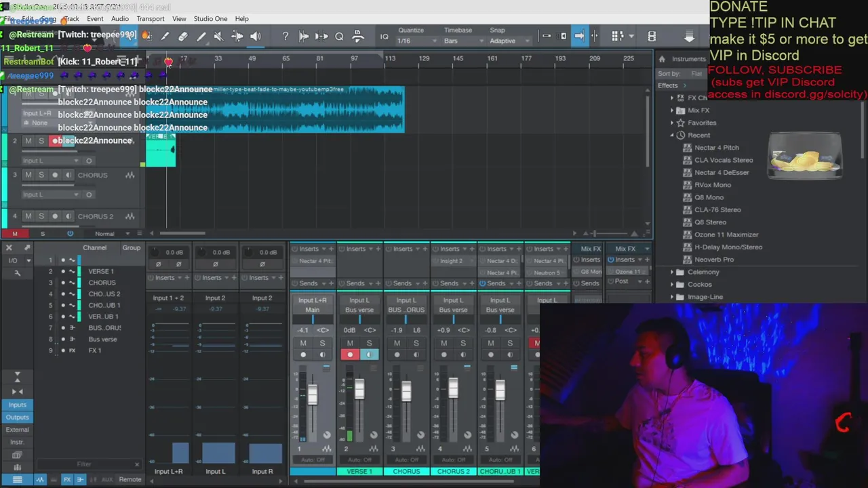
Task: Toggle the IQ input quantize button
Action: 384,37
